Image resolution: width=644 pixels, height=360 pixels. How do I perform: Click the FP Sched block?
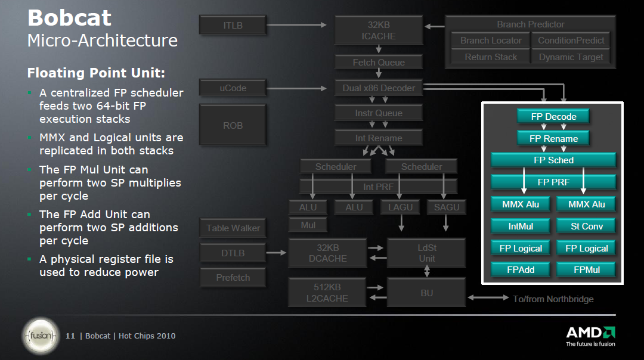click(x=553, y=160)
